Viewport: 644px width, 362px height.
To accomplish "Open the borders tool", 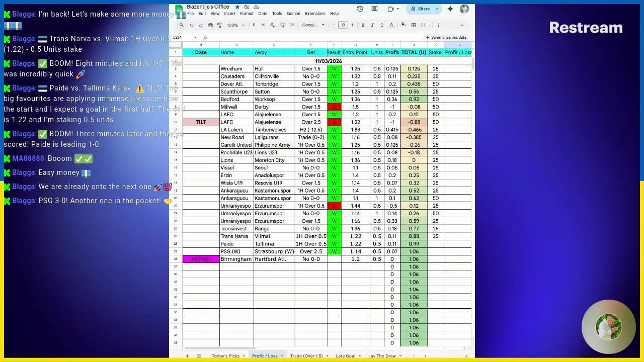I will click(414, 25).
